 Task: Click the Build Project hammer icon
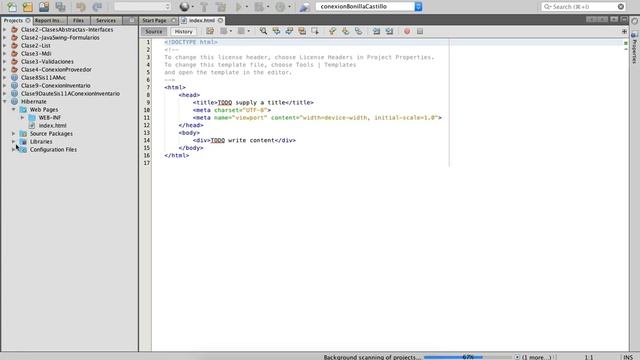click(204, 7)
